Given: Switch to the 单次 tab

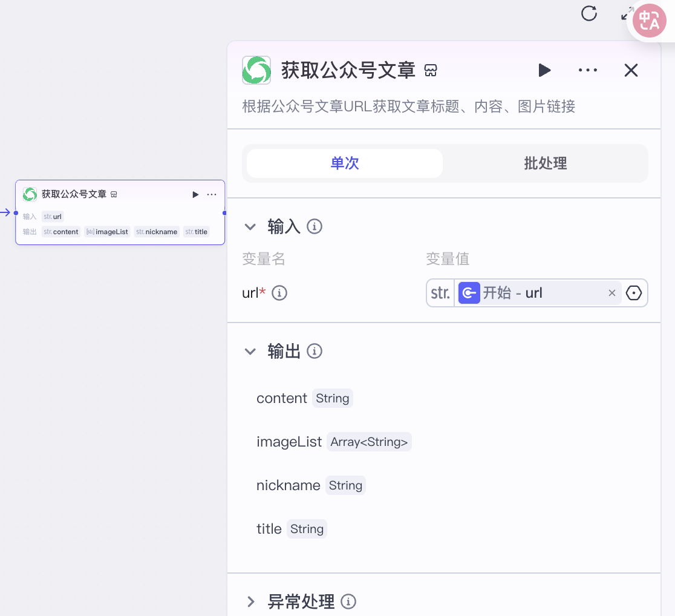Looking at the screenshot, I should pyautogui.click(x=344, y=163).
